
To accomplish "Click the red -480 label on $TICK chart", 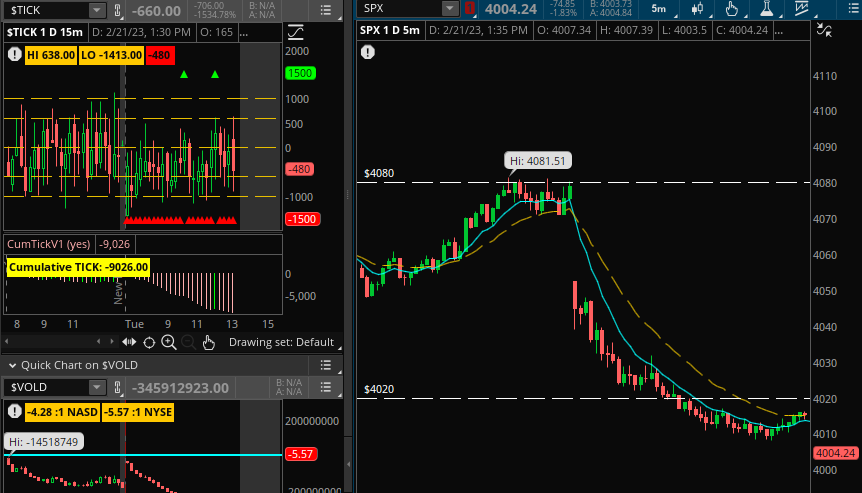I will pos(160,55).
